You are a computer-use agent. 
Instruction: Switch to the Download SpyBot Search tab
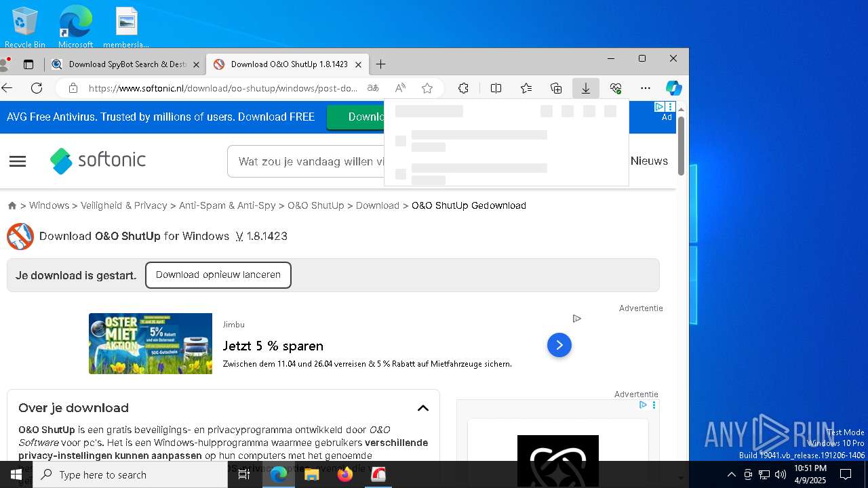point(127,64)
